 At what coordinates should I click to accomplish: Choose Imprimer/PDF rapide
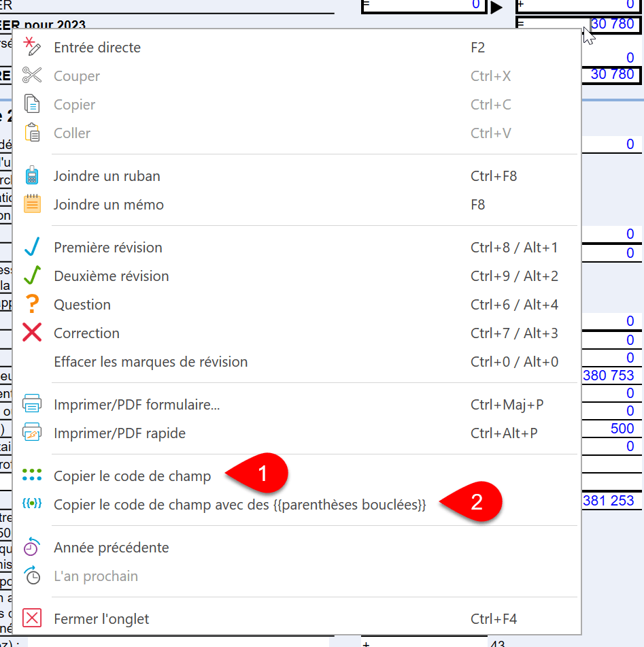296,433
